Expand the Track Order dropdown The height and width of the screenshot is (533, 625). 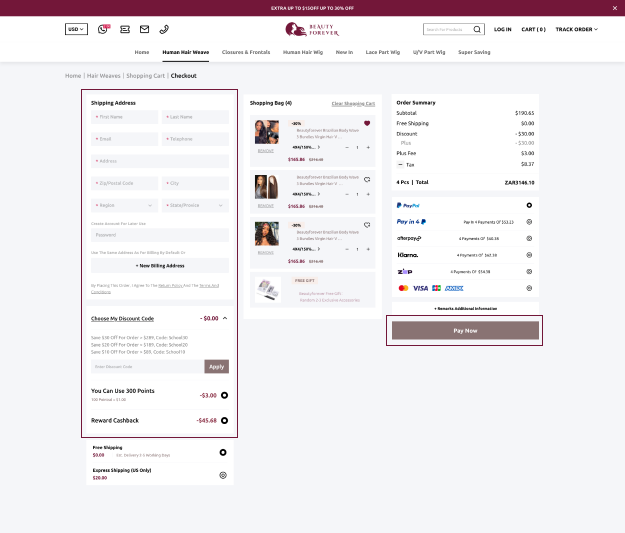click(576, 30)
